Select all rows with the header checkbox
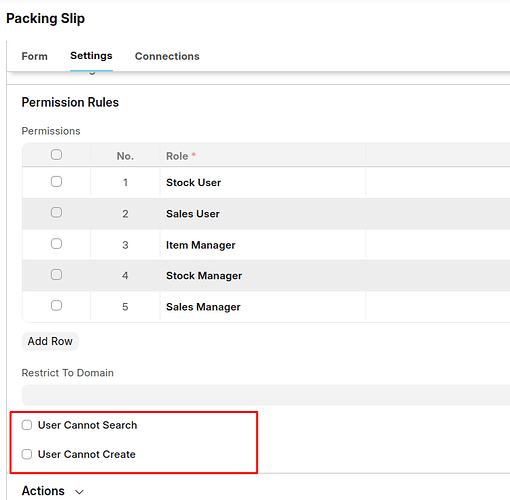The height and width of the screenshot is (500, 510). (x=56, y=155)
